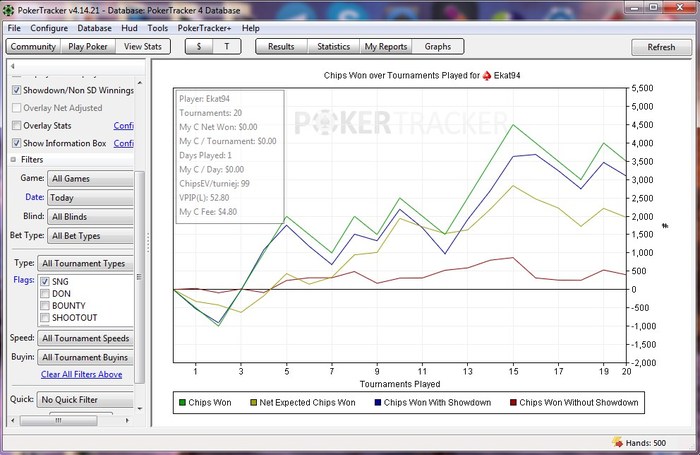Viewport: 700px width, 455px height.
Task: Click the 'Tournaments Played' axis label
Action: pos(400,384)
